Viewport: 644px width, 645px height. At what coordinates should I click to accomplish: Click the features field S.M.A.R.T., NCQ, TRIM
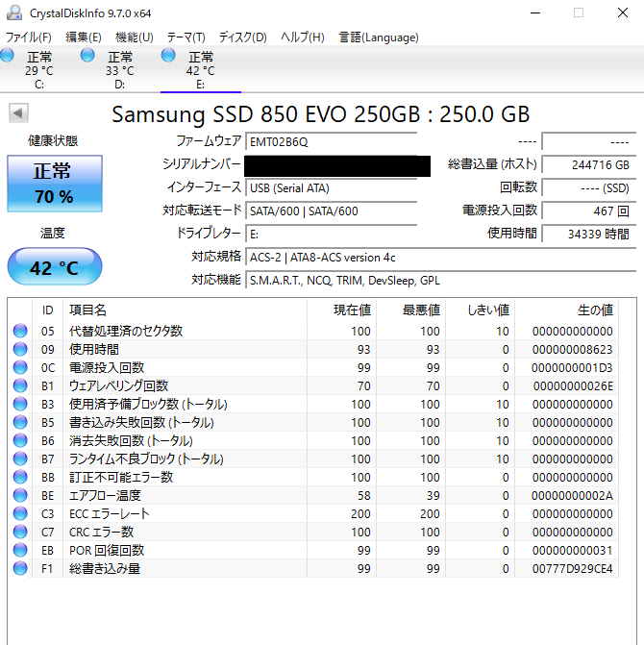(x=441, y=281)
